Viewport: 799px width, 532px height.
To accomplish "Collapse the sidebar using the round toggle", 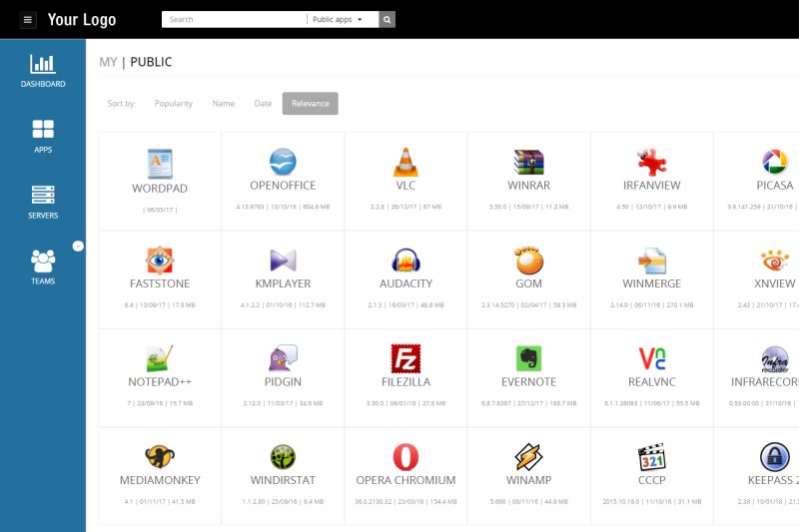I will [78, 246].
